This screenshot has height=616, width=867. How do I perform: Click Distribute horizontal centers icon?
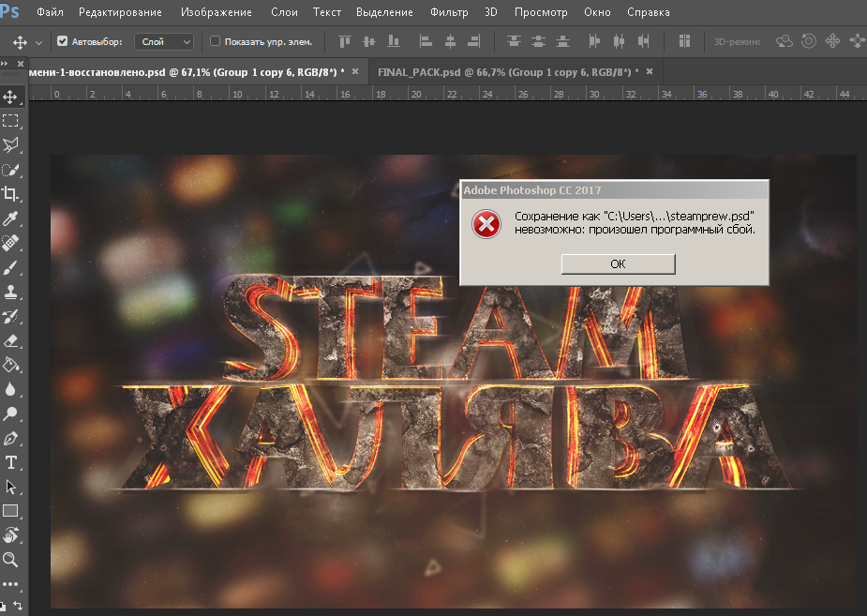[x=619, y=41]
